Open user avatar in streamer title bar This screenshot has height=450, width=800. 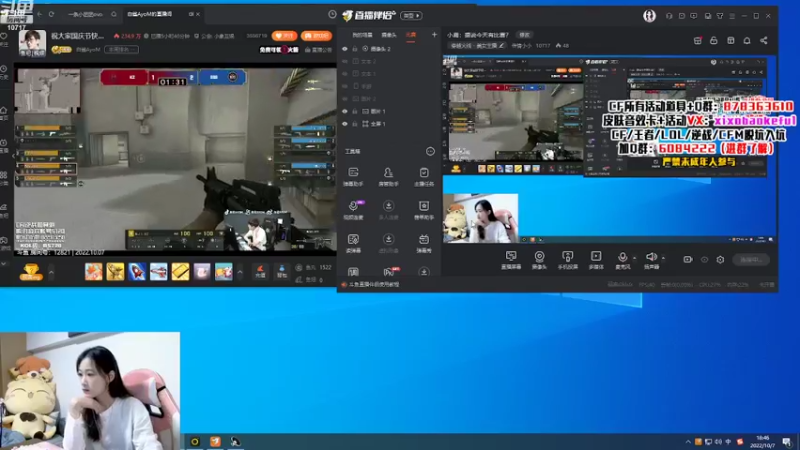649,16
